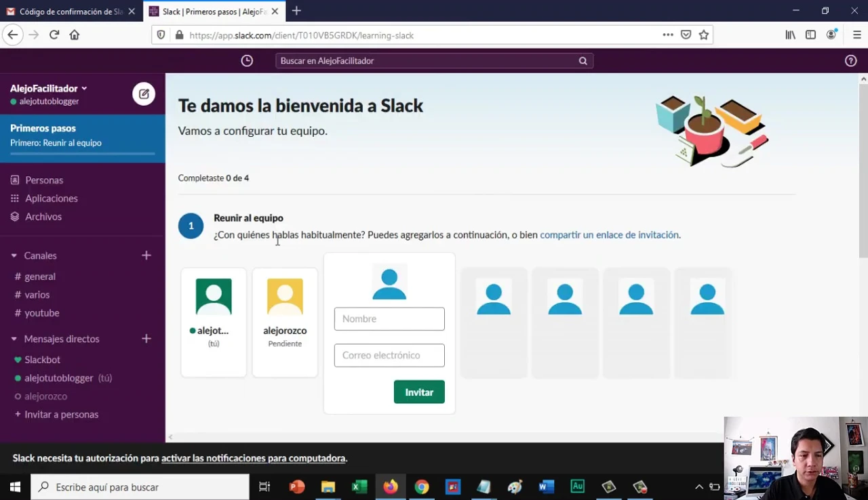This screenshot has height=500, width=868.
Task: Go to Firefox home page
Action: (x=75, y=35)
